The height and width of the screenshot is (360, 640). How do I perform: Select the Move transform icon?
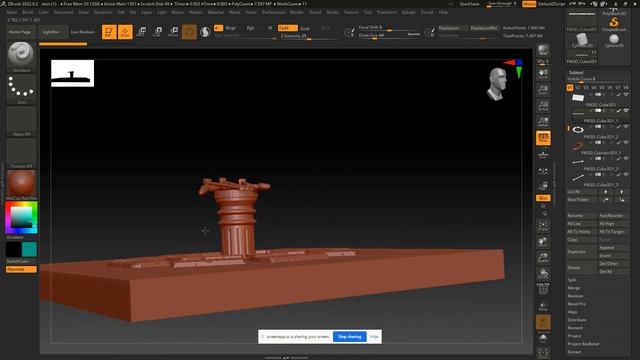tap(141, 32)
